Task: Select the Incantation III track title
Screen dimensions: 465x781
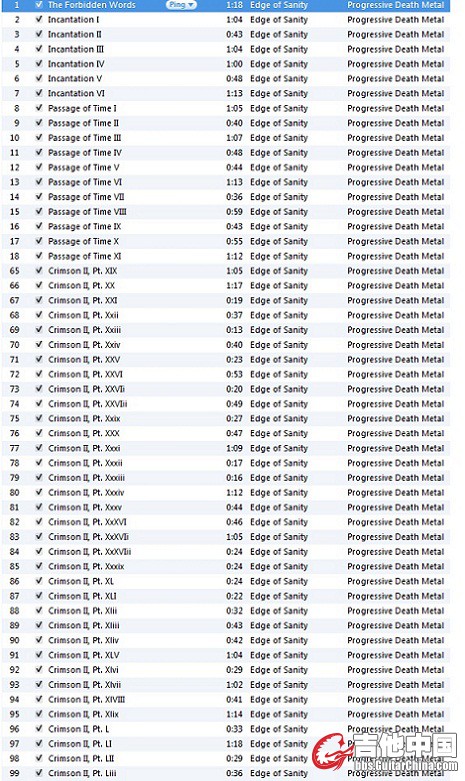Action: click(76, 49)
